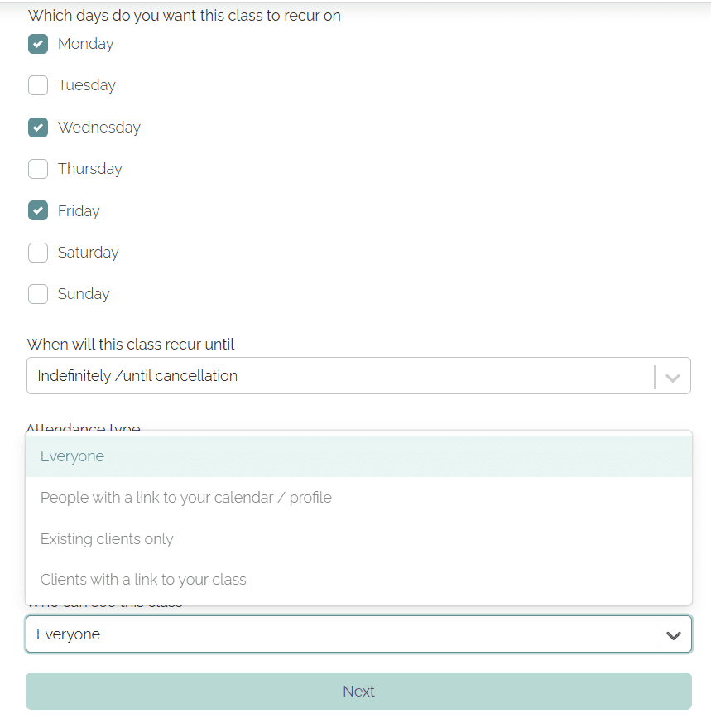Uncheck the Wednesday checkbox

point(38,128)
